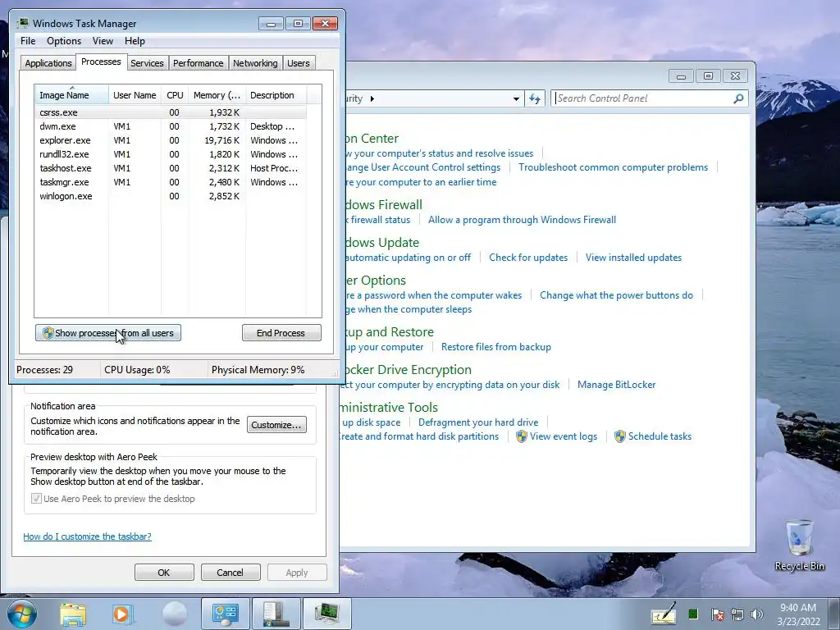Open Check for updates link
This screenshot has height=630, width=840.
pyautogui.click(x=528, y=257)
